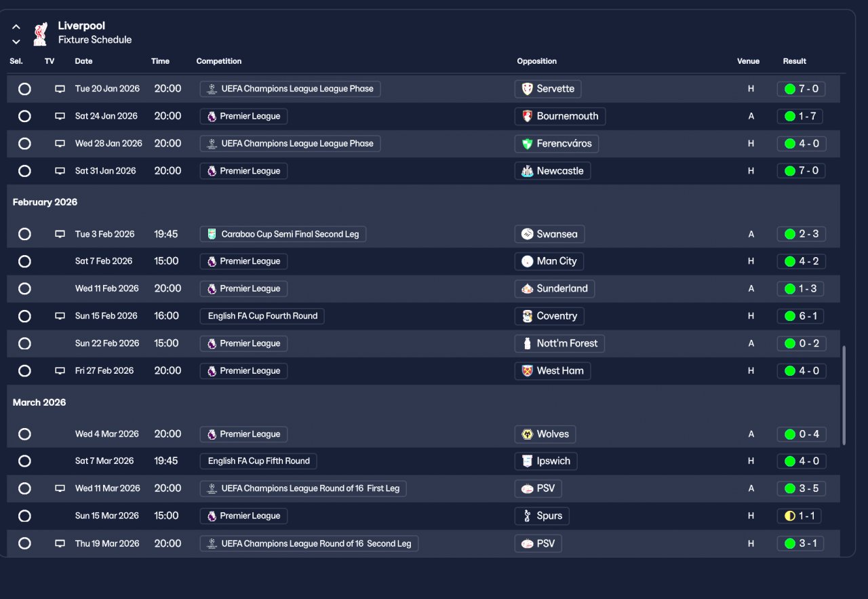
Task: Click the Champions League logo on the Servette row
Action: [x=212, y=89]
